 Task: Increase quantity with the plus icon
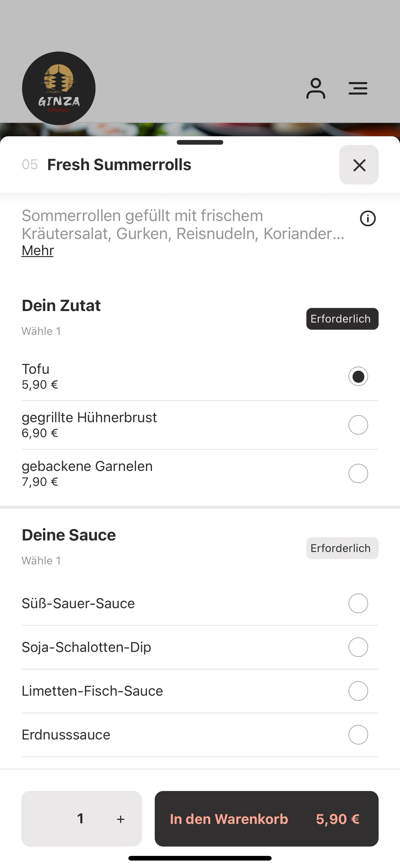coord(121,819)
